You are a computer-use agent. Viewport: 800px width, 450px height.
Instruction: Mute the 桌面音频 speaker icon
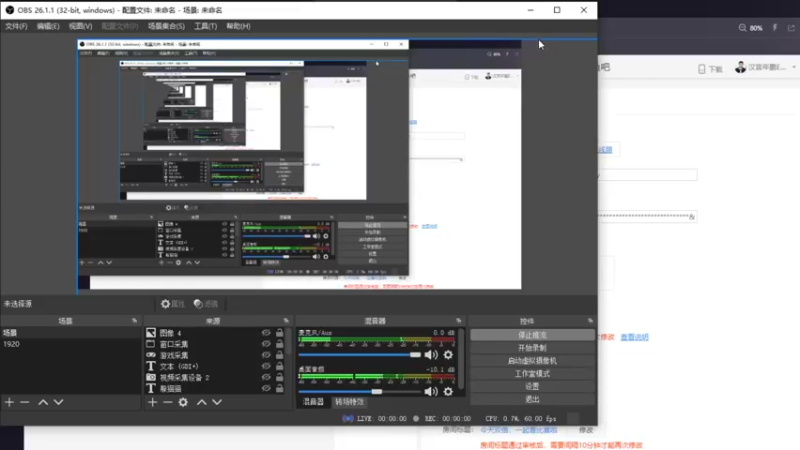[431, 392]
